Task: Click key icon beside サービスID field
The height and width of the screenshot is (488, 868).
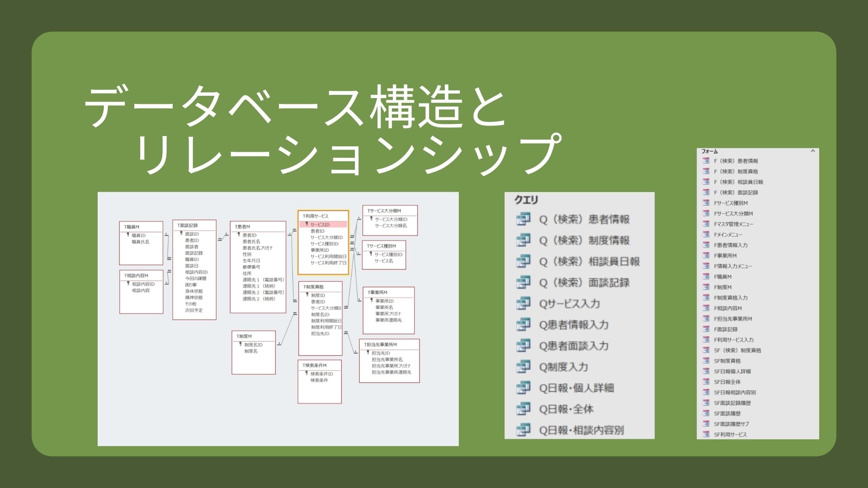Action: pyautogui.click(x=307, y=224)
